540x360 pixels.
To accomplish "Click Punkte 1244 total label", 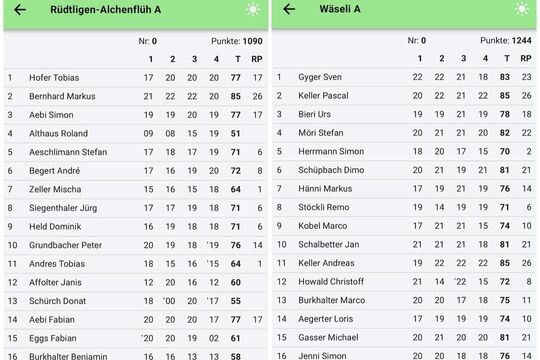I will tap(506, 41).
